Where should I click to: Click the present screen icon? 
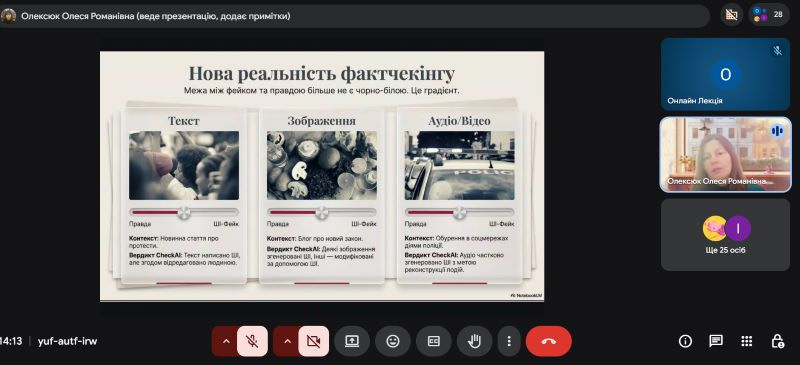pos(352,341)
